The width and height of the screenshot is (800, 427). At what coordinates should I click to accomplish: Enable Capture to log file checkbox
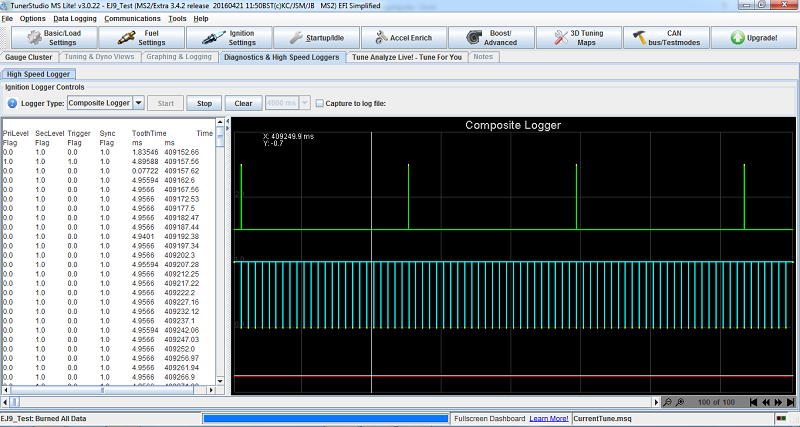coord(319,103)
